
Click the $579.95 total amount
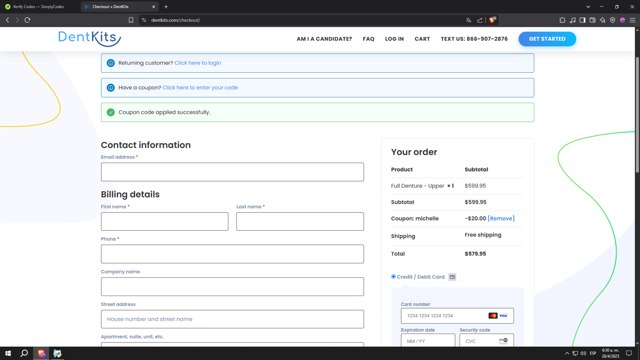pyautogui.click(x=475, y=253)
